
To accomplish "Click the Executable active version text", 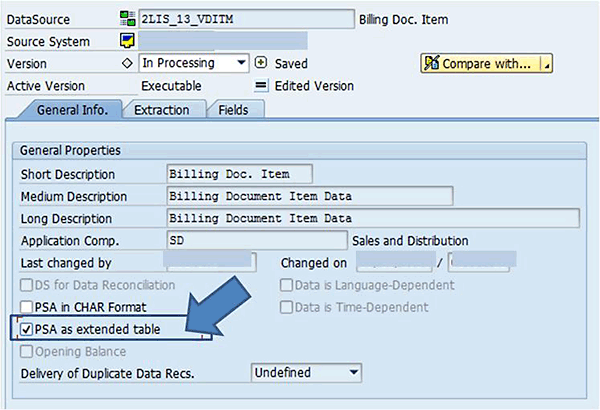I will 171,86.
